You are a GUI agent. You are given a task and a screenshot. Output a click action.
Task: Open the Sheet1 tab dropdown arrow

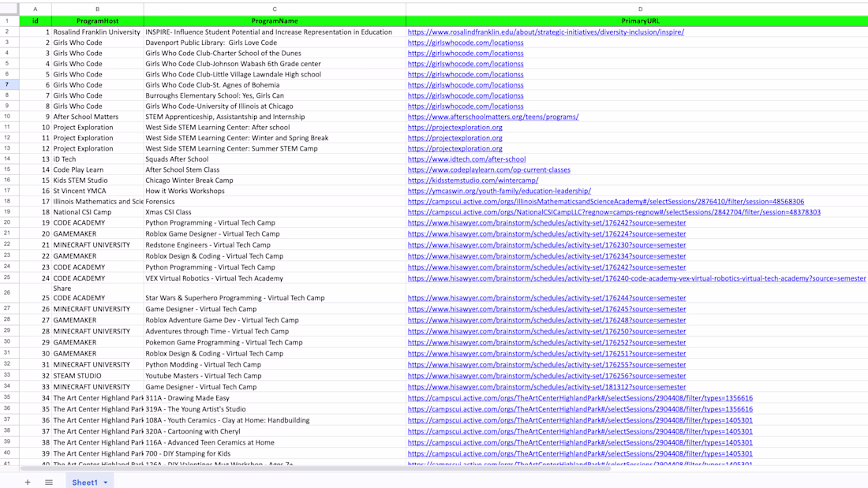[x=105, y=482]
